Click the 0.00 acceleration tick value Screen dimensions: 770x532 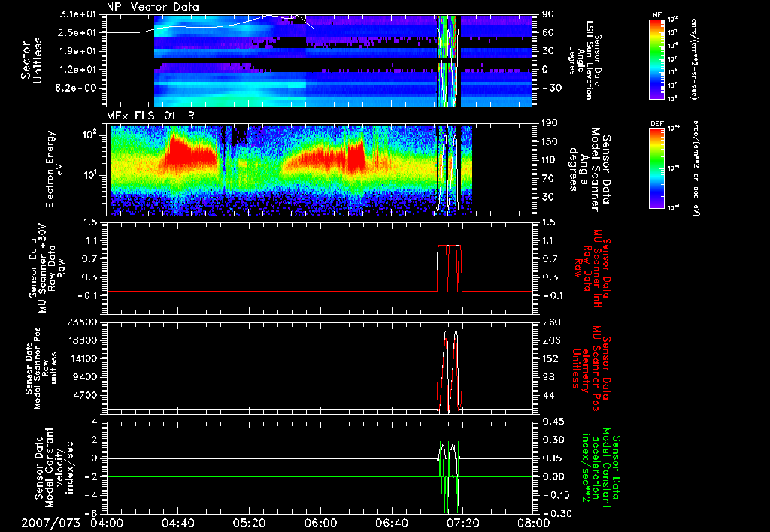[x=552, y=477]
